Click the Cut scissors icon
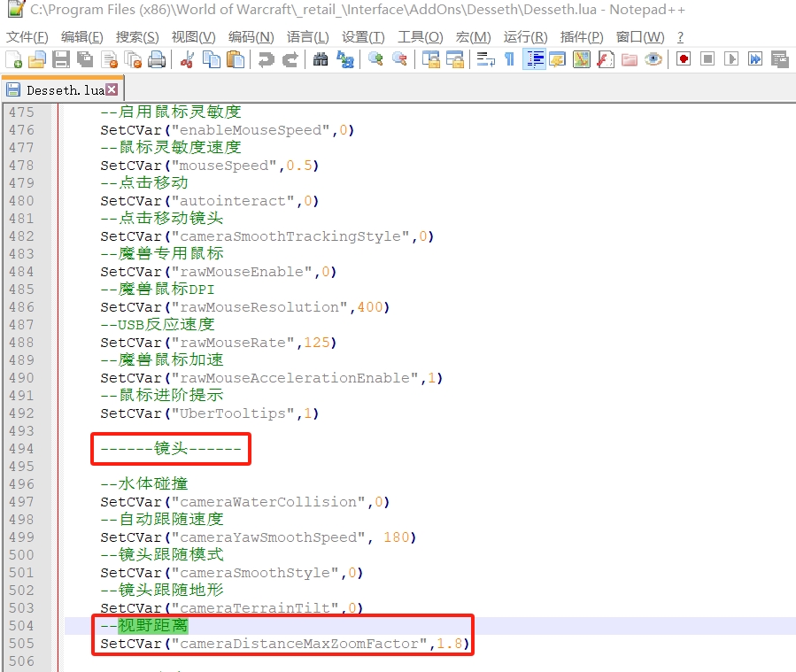The image size is (796, 672). 187,59
